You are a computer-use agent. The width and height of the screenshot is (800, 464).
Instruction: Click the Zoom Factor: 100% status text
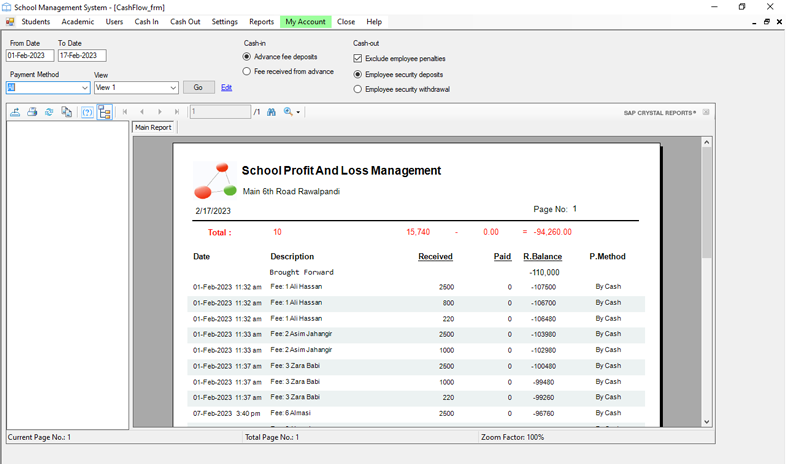coord(512,437)
